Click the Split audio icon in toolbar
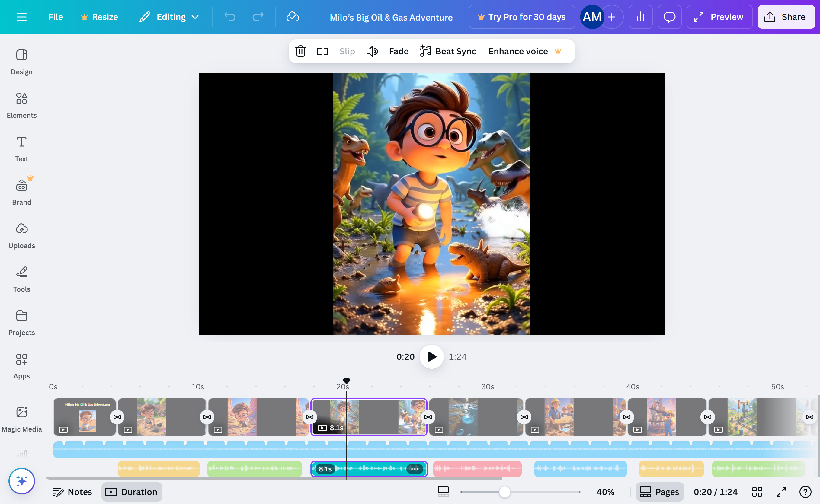Image resolution: width=820 pixels, height=504 pixels. (322, 51)
